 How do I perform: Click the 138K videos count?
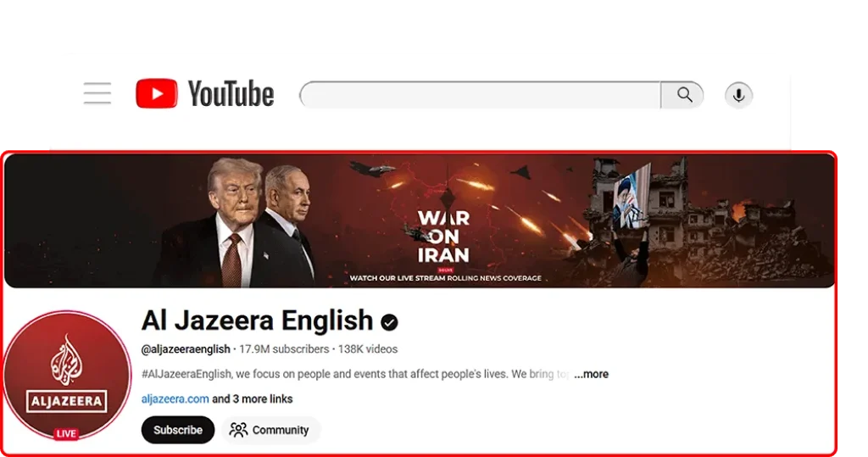[368, 349]
